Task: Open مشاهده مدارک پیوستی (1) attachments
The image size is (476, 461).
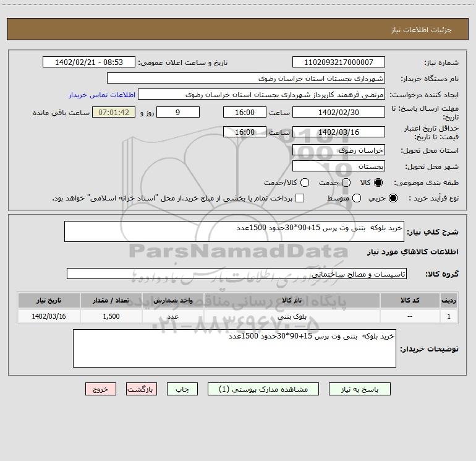Action: pos(263,389)
